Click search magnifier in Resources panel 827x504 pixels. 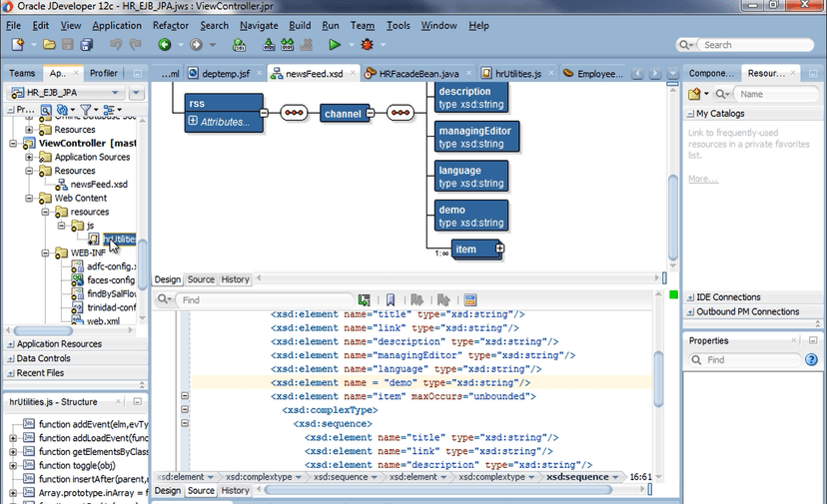[x=721, y=94]
